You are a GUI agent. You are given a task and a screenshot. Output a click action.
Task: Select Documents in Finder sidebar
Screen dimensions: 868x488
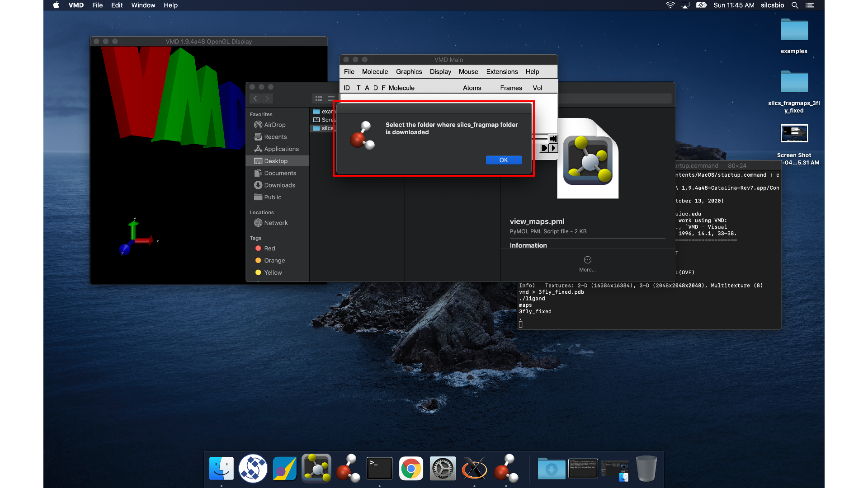tap(278, 173)
